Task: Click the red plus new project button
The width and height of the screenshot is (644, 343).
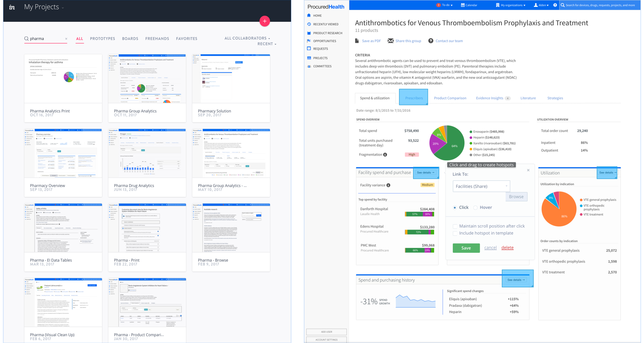Action: point(265,21)
